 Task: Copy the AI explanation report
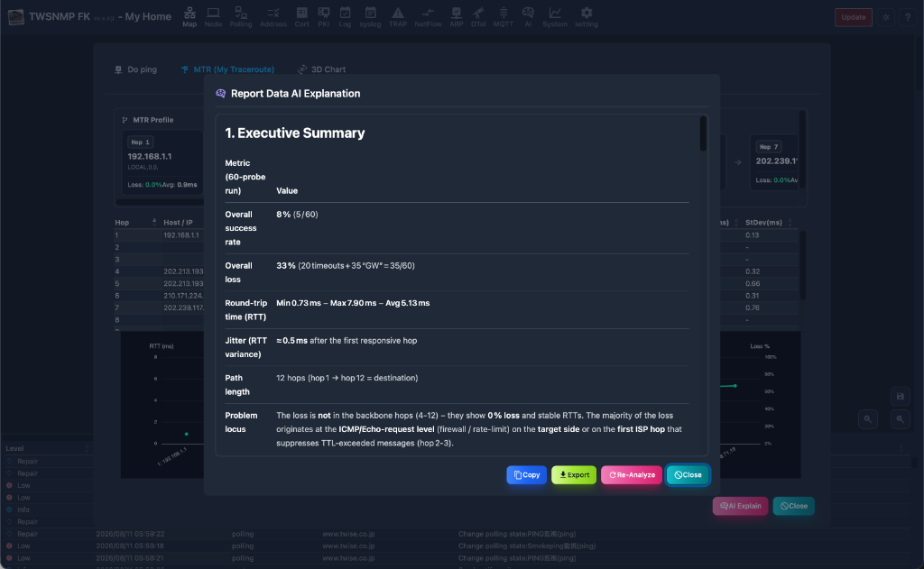tap(526, 474)
